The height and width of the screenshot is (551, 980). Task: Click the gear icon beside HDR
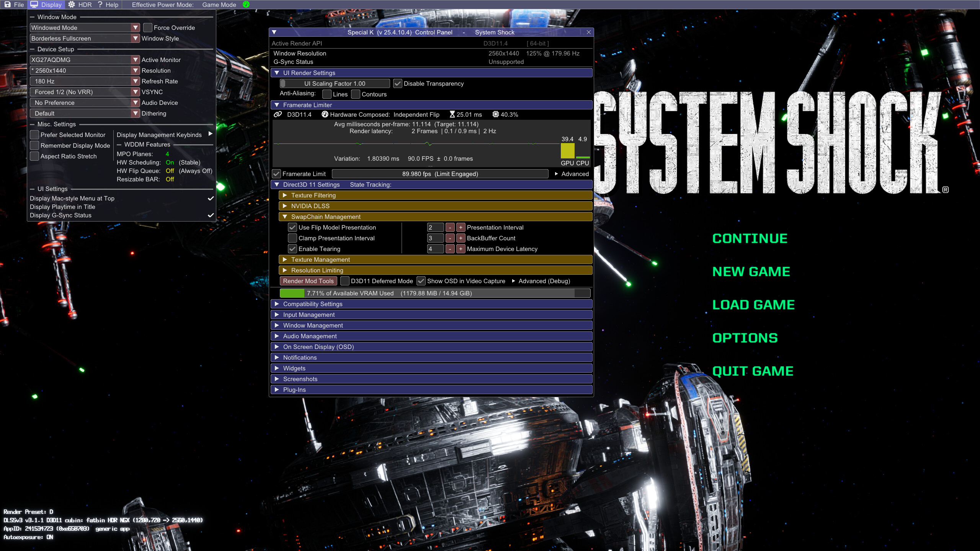(x=71, y=4)
